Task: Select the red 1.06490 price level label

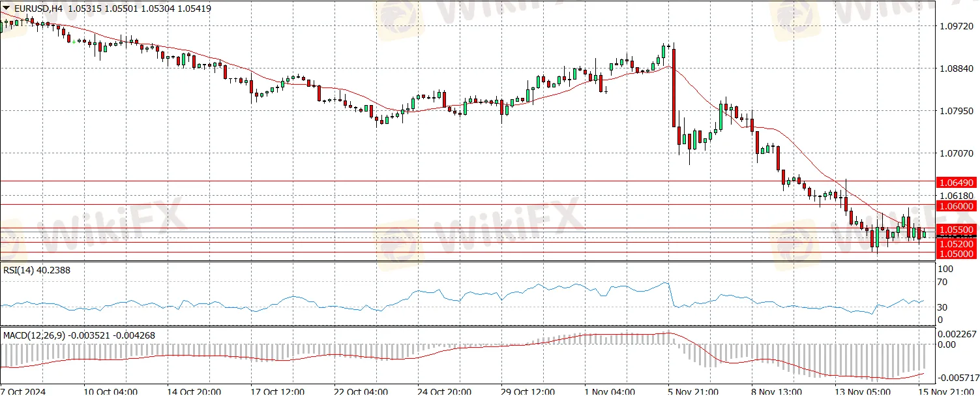Action: pos(957,182)
